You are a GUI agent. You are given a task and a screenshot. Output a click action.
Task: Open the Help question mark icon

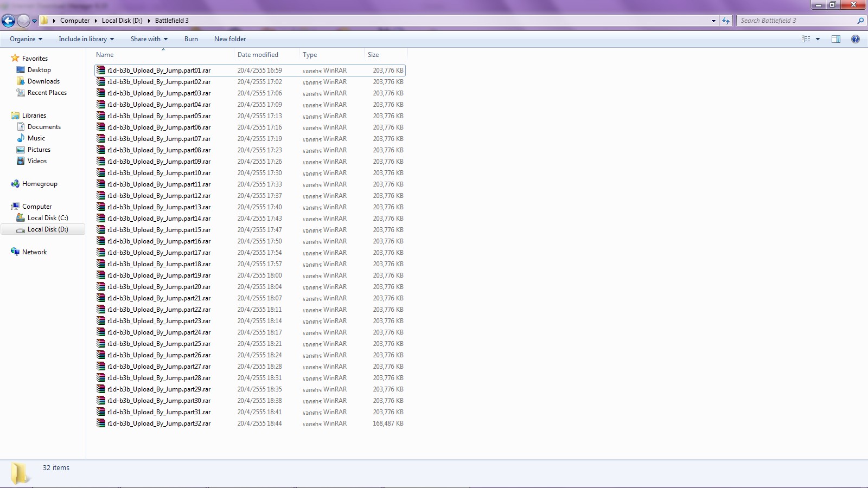point(856,39)
